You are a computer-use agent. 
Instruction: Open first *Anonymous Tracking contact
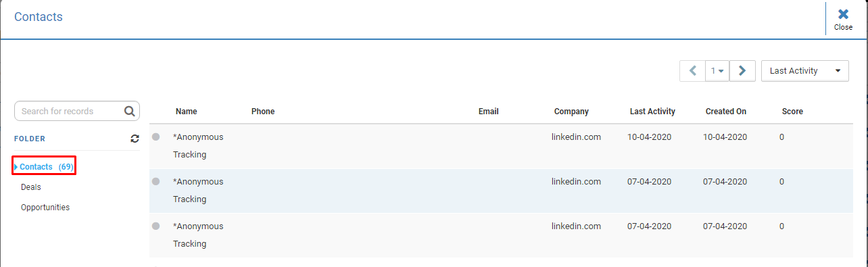point(198,145)
